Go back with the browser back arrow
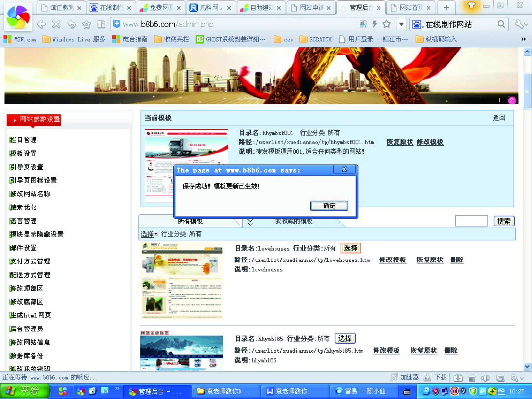 [41, 24]
